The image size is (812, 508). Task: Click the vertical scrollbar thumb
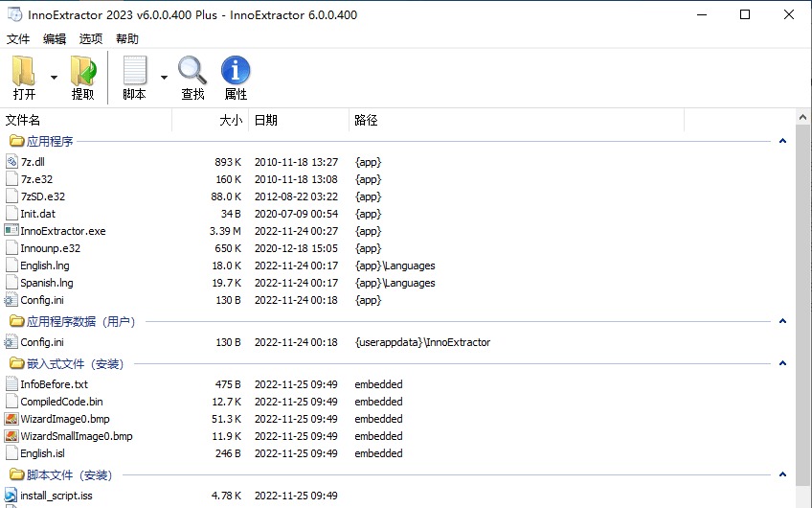click(802, 306)
